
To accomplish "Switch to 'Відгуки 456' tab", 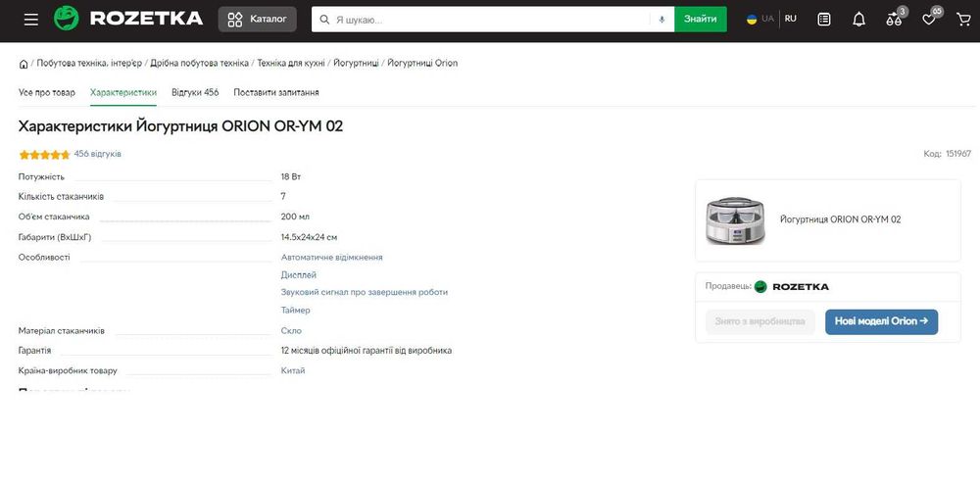I will tap(195, 92).
